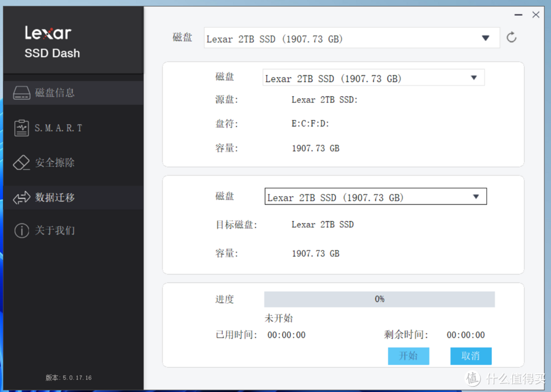Start migration with the 开始 button
551x392 pixels.
[x=408, y=356]
